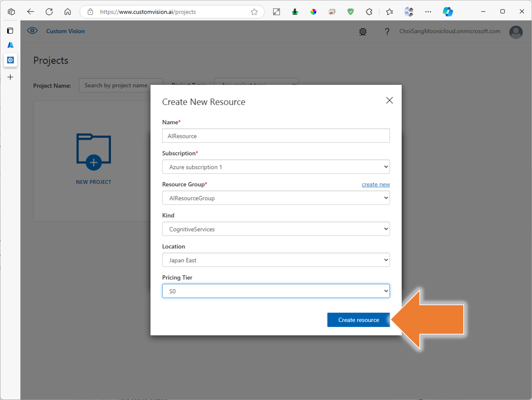532x400 pixels.
Task: Click the user account avatar
Action: [516, 32]
